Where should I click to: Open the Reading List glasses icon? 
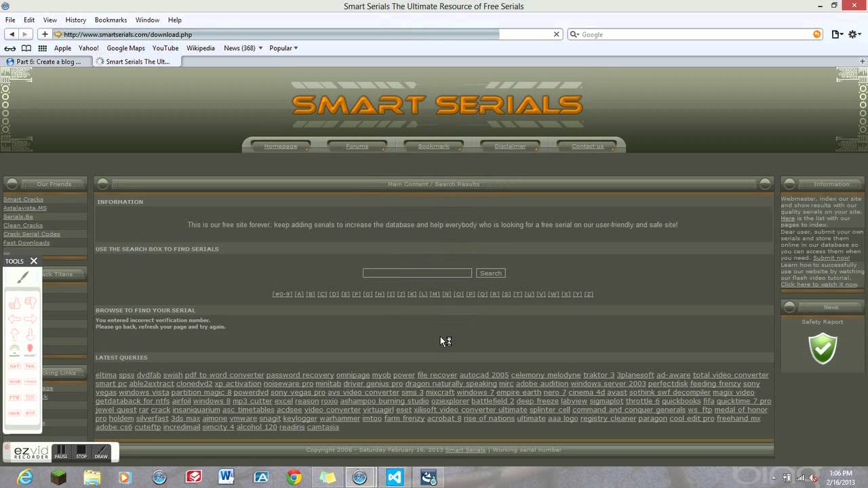point(10,48)
